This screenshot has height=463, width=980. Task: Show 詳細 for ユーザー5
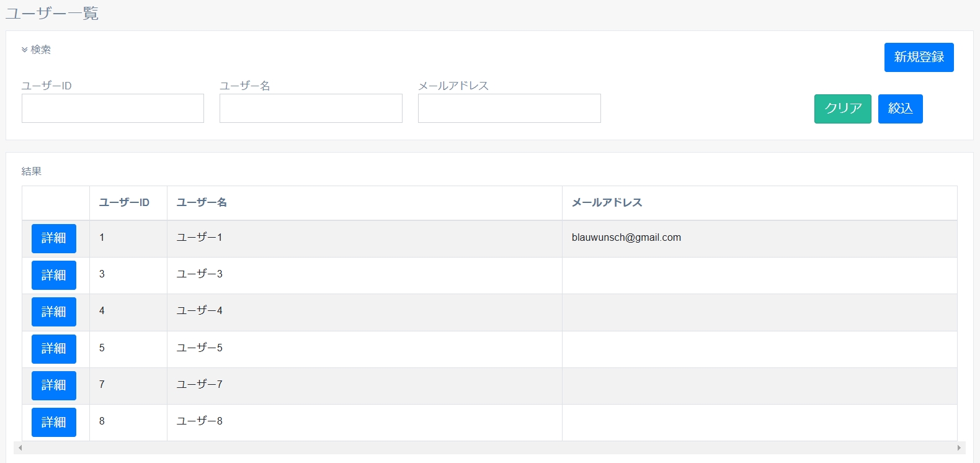pos(54,348)
